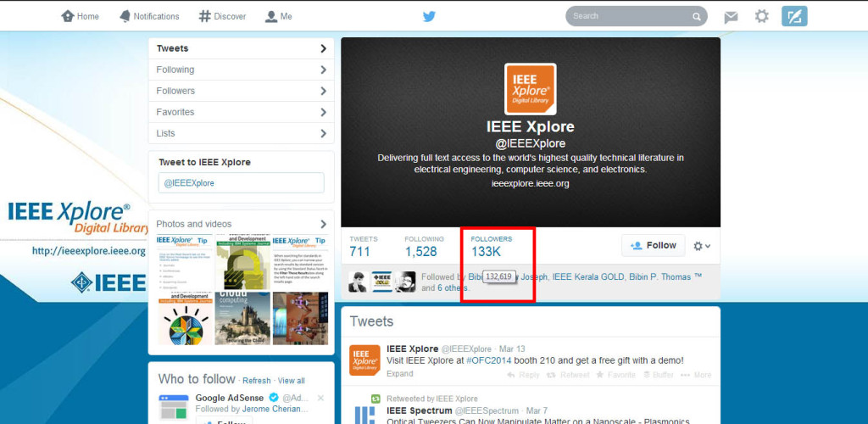The width and height of the screenshot is (868, 424).
Task: Click the chevron beside Lists
Action: tap(323, 133)
